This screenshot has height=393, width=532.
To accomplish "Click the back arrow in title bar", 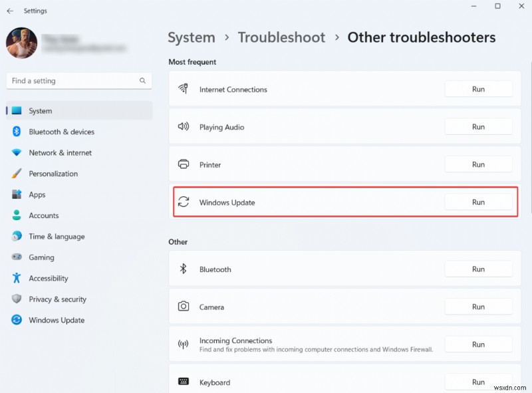I will tap(9, 11).
